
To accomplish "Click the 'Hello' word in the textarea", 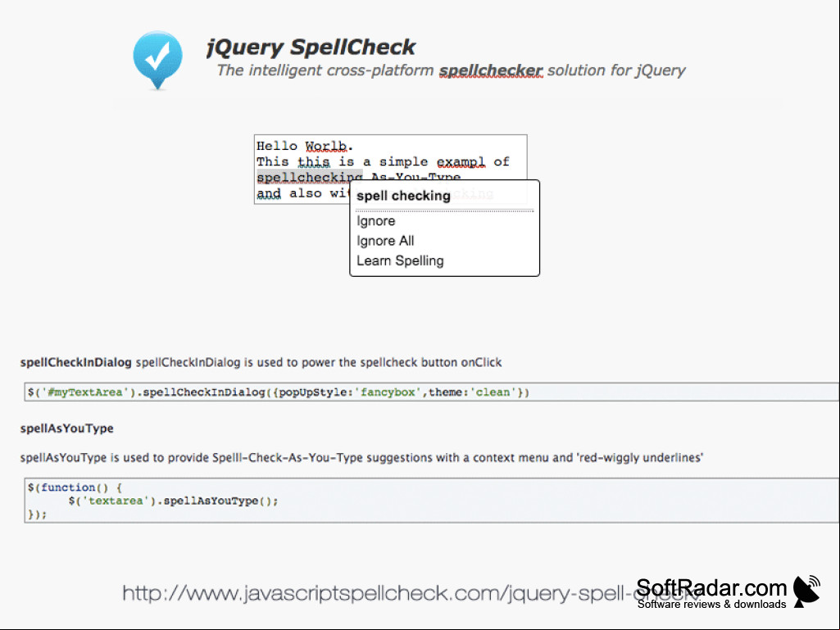I will 277,146.
